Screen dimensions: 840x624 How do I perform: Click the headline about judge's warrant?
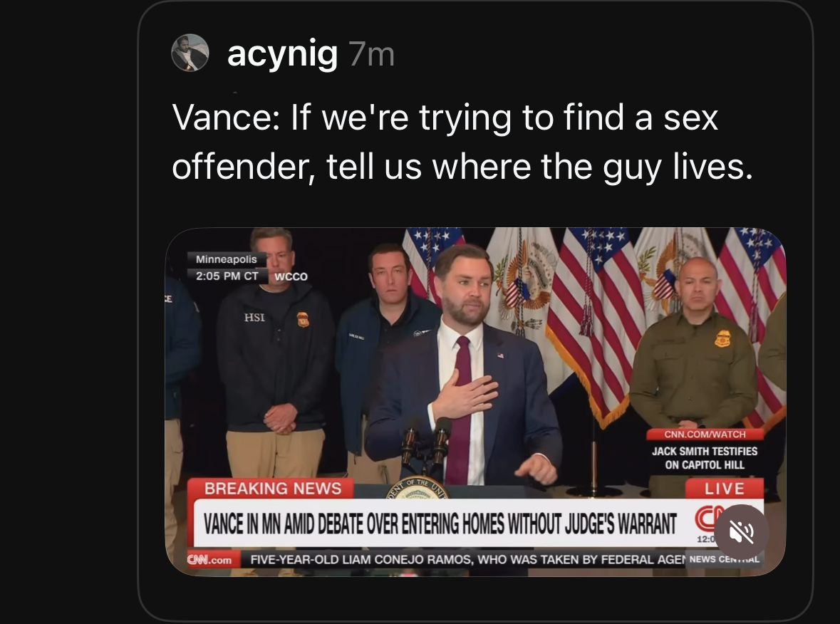[440, 525]
